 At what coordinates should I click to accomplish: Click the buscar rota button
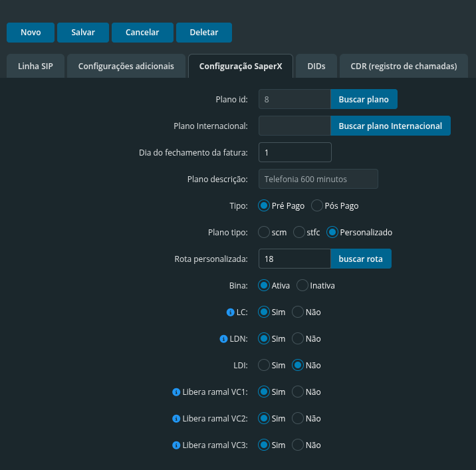(x=361, y=259)
